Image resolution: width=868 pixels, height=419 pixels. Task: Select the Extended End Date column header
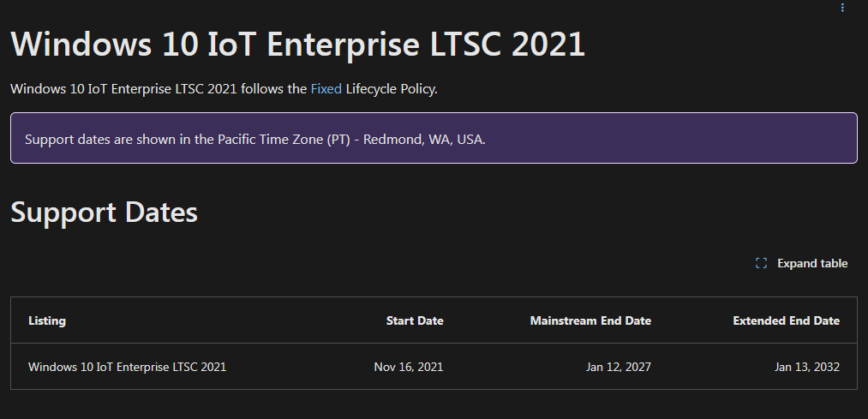tap(786, 320)
